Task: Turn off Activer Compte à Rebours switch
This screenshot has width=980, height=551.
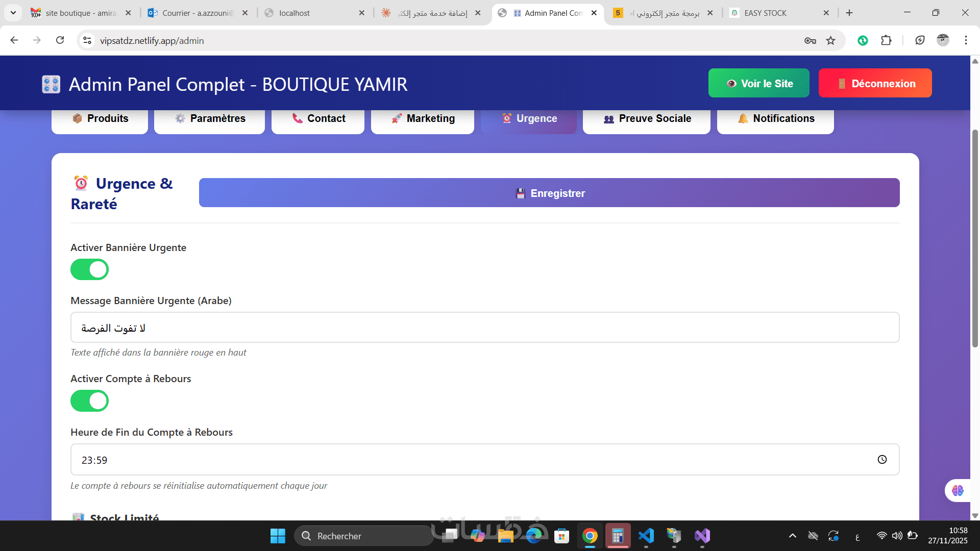Action: [90, 401]
